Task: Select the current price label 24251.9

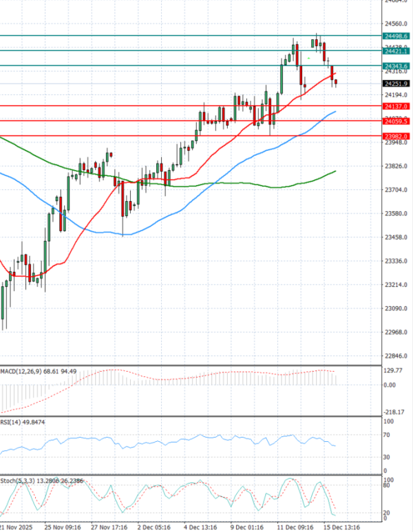Action: tap(396, 83)
